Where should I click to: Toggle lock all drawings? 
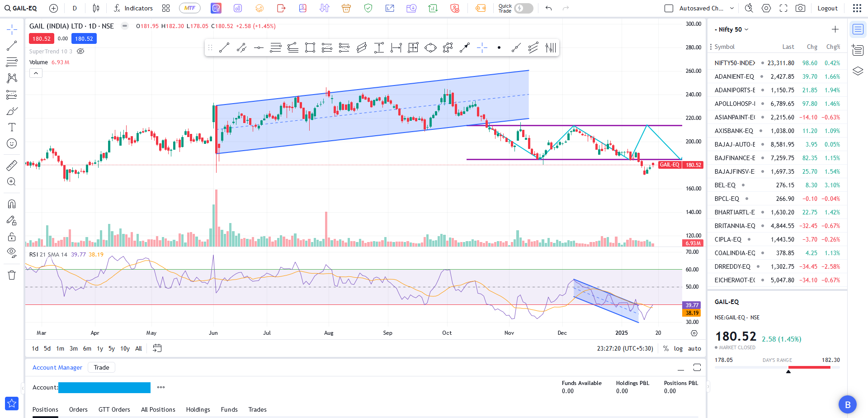(x=12, y=237)
